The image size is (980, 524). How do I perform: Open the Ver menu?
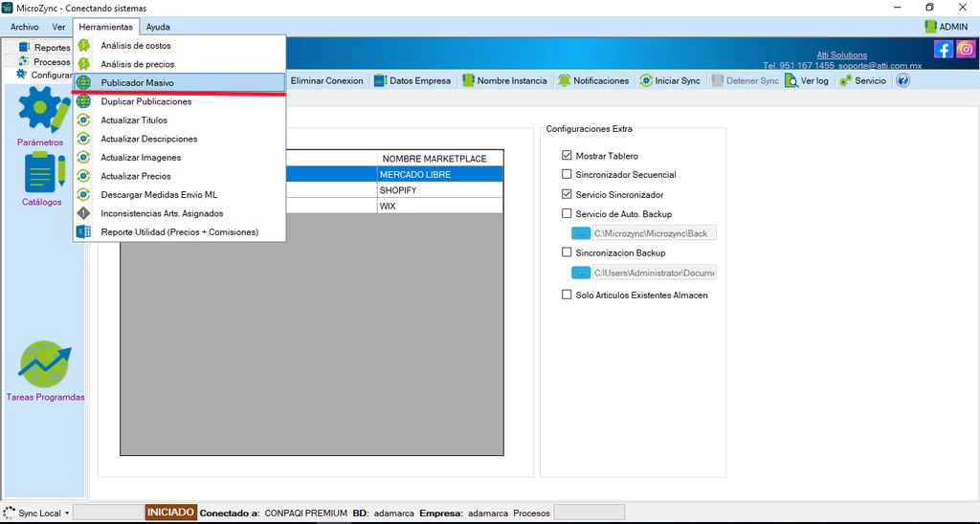tap(58, 27)
